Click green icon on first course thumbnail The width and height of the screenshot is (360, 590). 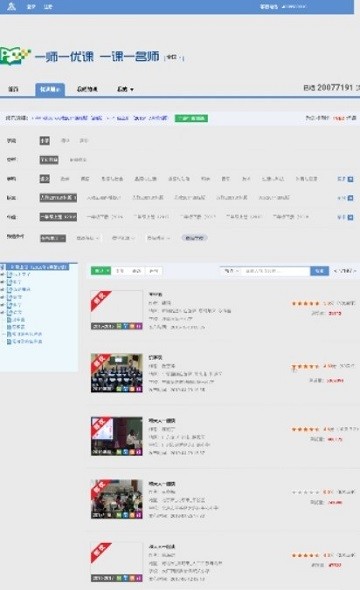(119, 326)
